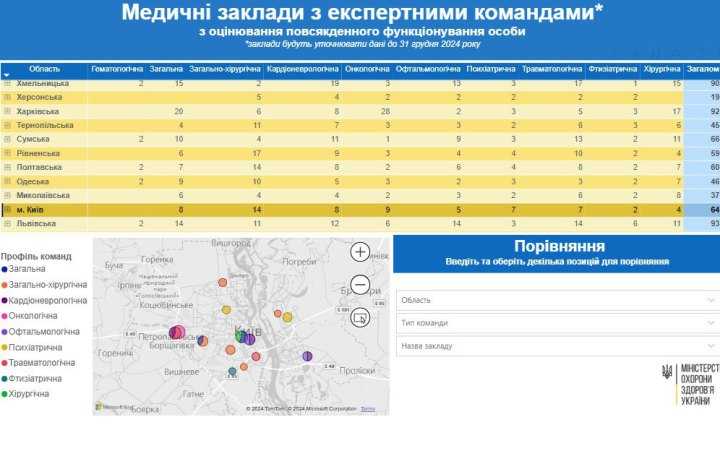Image resolution: width=720 pixels, height=450 pixels.
Task: Sort by Фтизіатрична column header
Action: [x=613, y=69]
